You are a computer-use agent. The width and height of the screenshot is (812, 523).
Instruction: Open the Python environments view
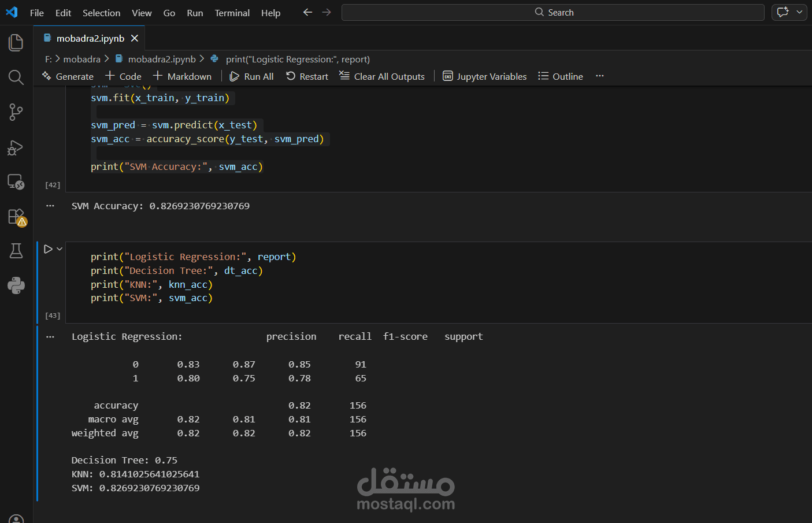[16, 285]
